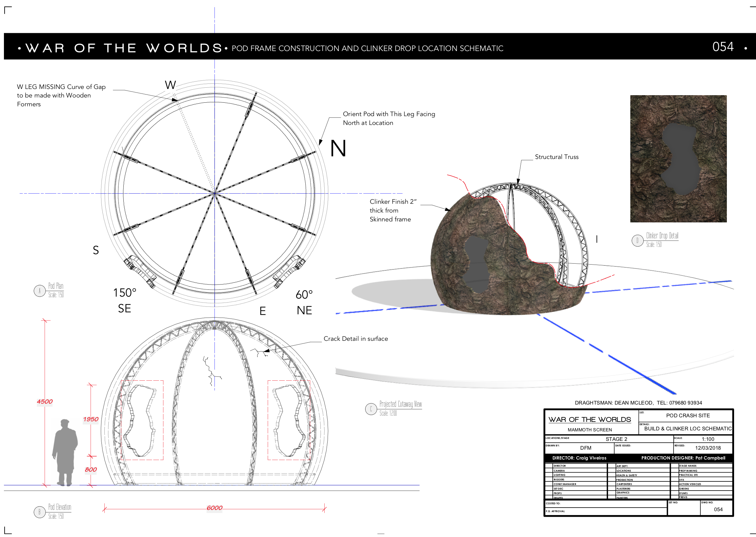Image resolution: width=756 pixels, height=537 pixels.
Task: Click the Clinker Drop Detail texture image
Action: (678, 159)
